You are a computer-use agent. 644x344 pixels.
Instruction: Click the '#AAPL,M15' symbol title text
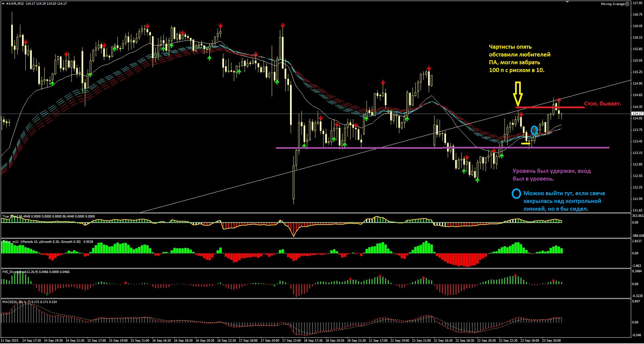pyautogui.click(x=15, y=4)
